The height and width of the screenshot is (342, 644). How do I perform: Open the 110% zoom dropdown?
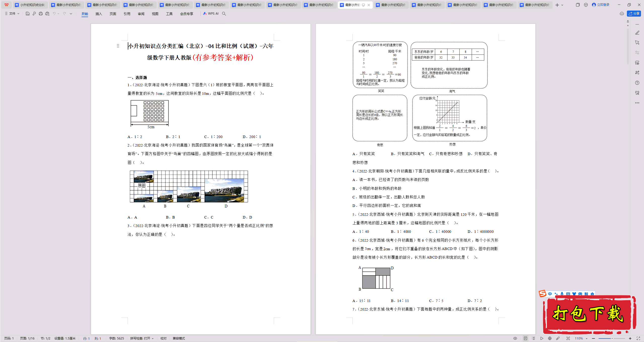click(581, 338)
